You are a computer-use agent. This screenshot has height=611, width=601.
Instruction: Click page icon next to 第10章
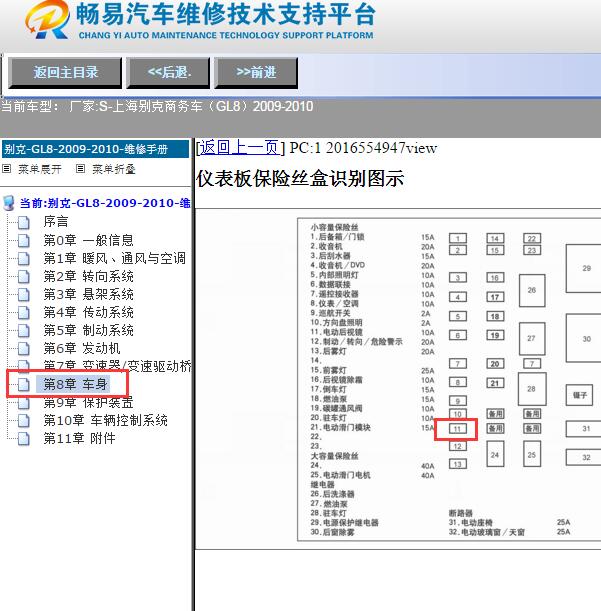pyautogui.click(x=24, y=421)
